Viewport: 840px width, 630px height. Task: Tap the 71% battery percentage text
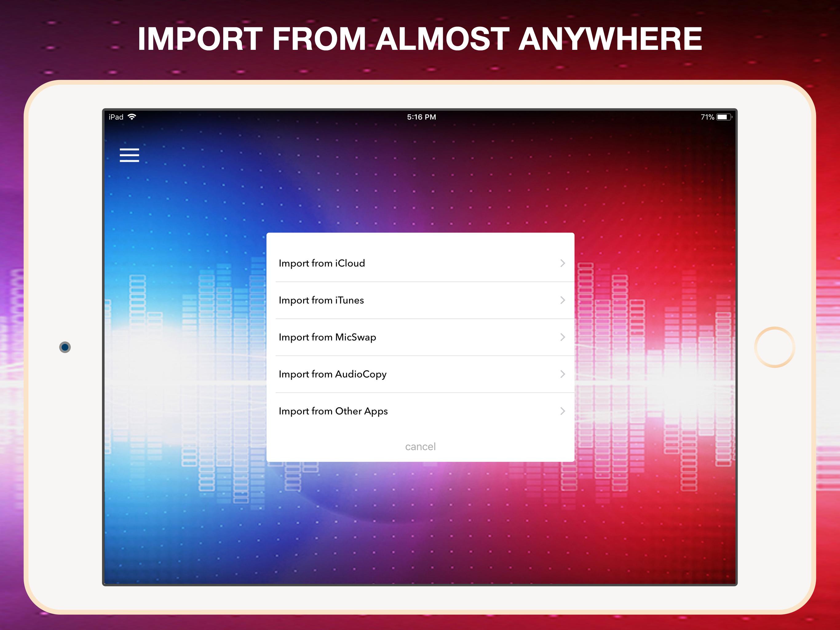click(707, 117)
